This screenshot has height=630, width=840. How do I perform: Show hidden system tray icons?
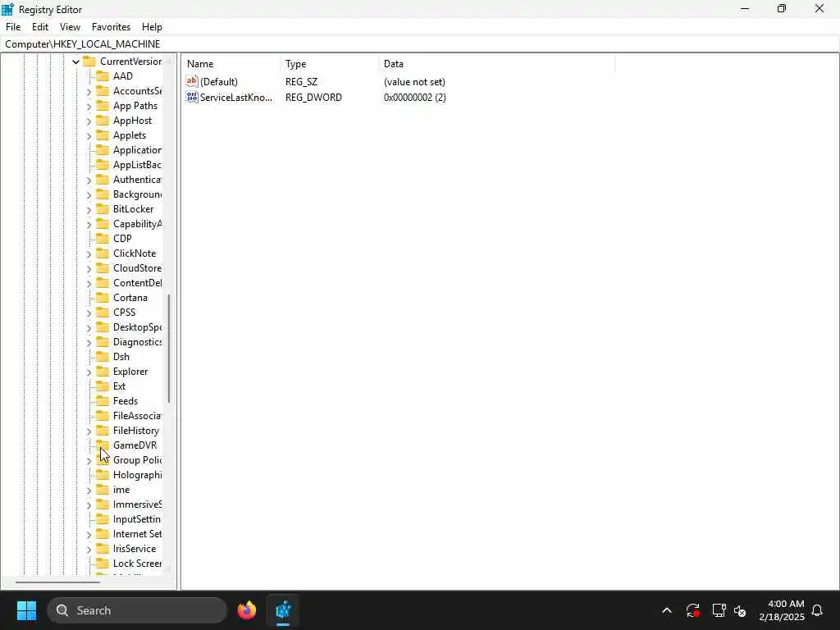tap(667, 610)
